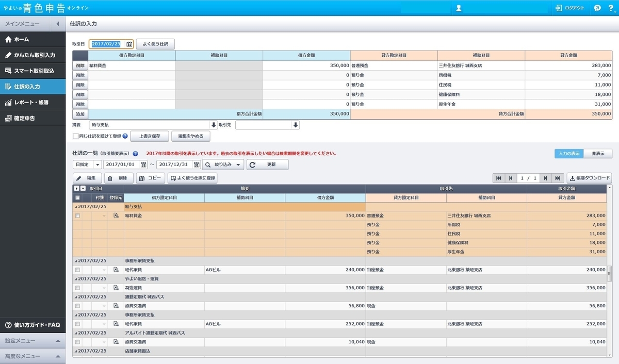Click the ログアウト button

coord(570,8)
